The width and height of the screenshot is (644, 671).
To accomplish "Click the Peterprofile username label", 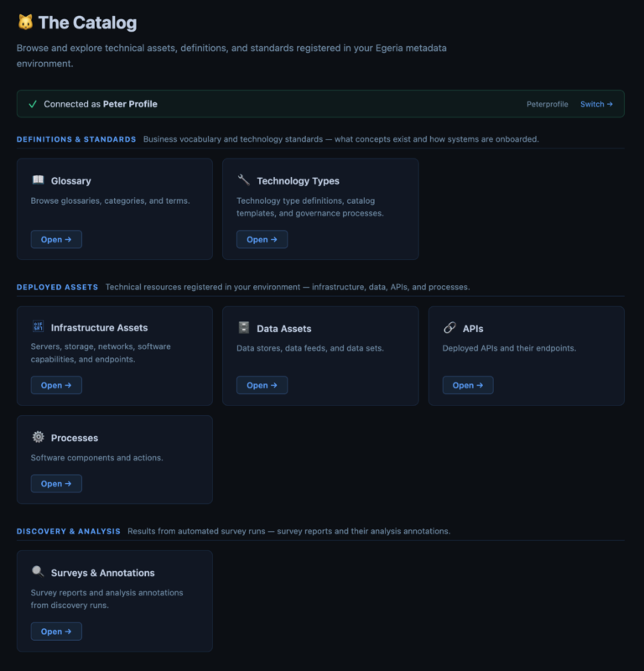I will click(548, 104).
